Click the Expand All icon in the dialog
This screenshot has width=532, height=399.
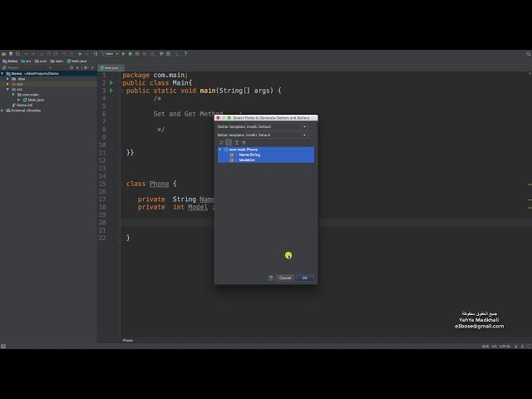coord(237,142)
